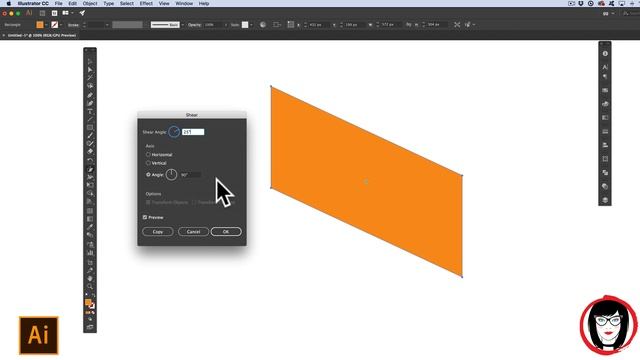Open the Apple menu

click(x=9, y=3)
